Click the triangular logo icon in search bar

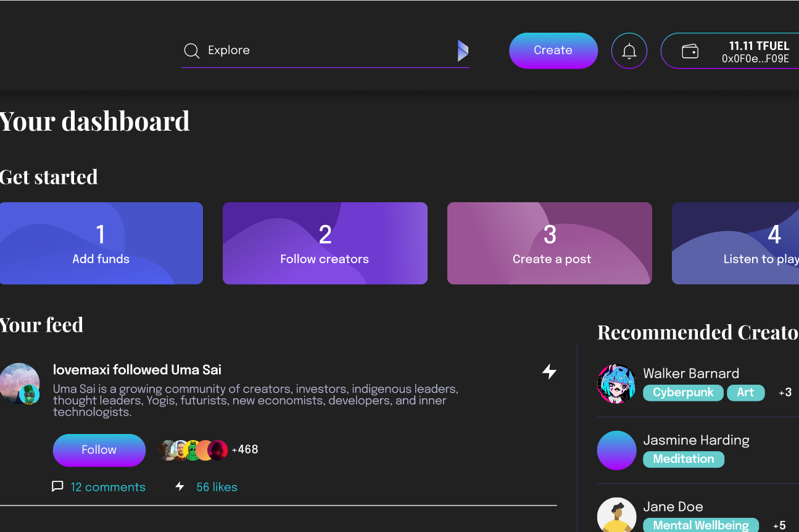[x=463, y=51]
